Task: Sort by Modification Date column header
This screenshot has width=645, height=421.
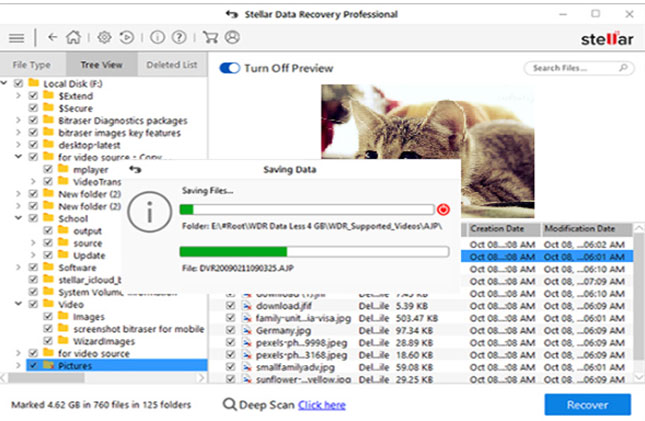Action: pos(587,229)
